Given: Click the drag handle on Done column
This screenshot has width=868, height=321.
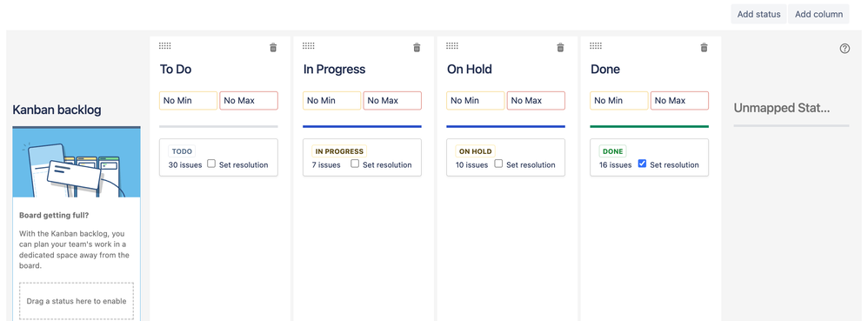Looking at the screenshot, I should click(596, 45).
